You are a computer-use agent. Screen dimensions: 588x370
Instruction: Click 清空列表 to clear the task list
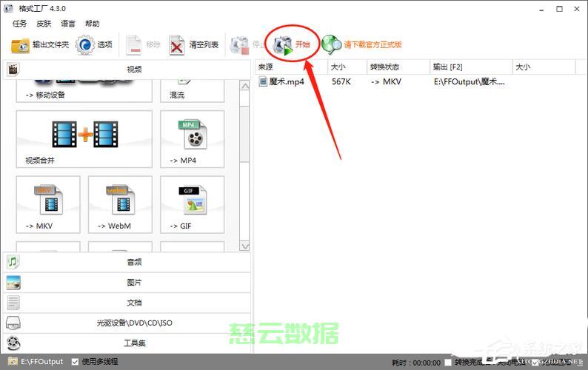coord(194,45)
